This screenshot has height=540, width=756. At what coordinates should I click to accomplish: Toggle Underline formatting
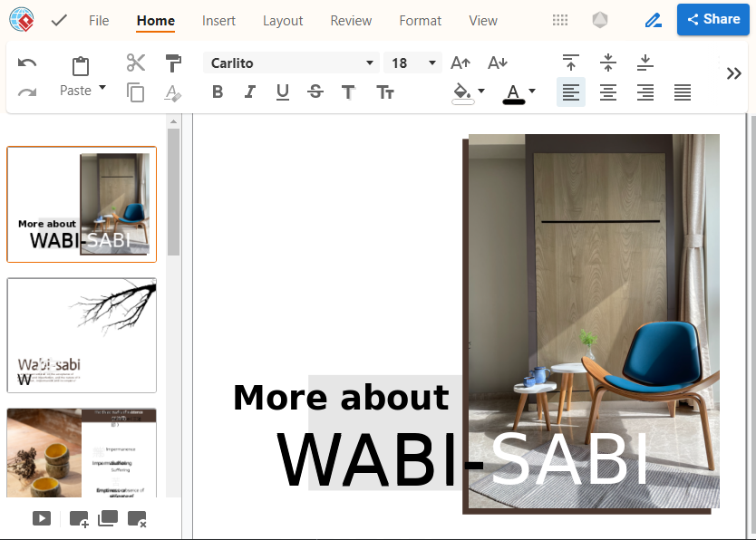click(283, 92)
